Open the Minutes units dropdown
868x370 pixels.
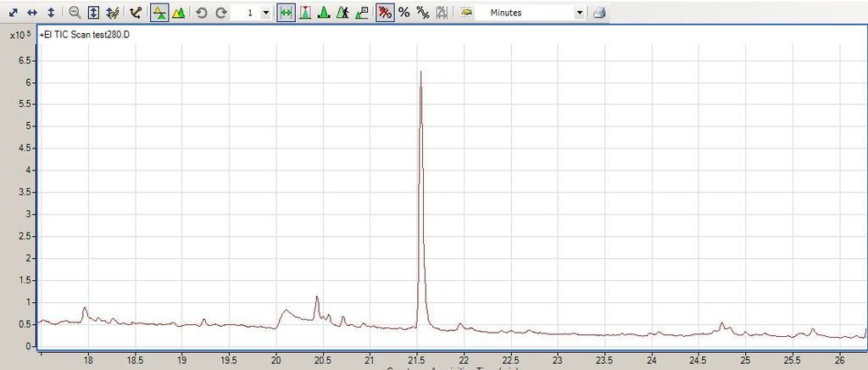point(580,13)
